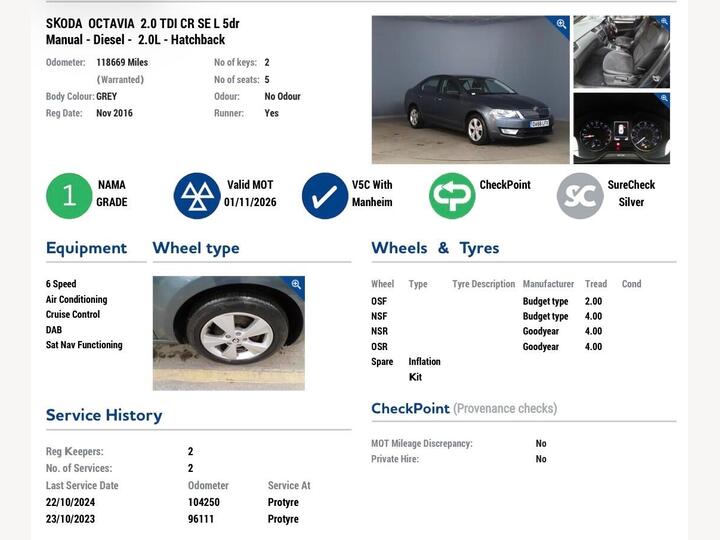This screenshot has height=540, width=720.
Task: Click the '(Warranted)' odometer note
Action: [x=120, y=79]
